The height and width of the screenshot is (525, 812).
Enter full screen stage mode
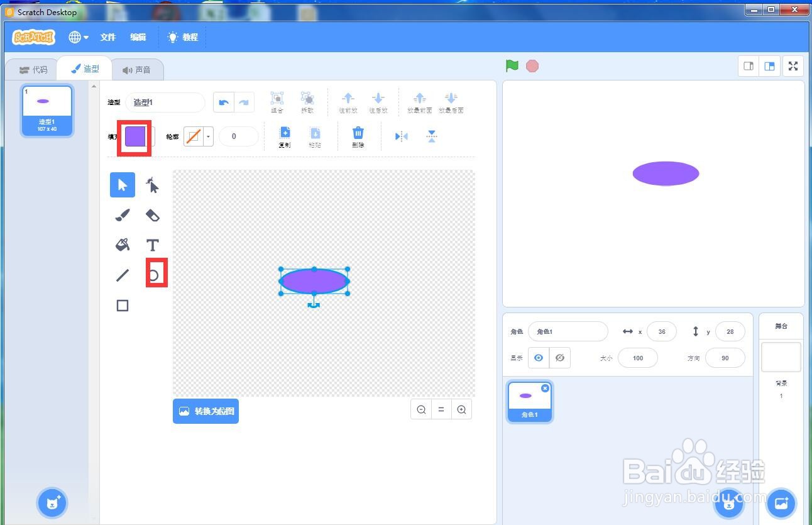(793, 66)
